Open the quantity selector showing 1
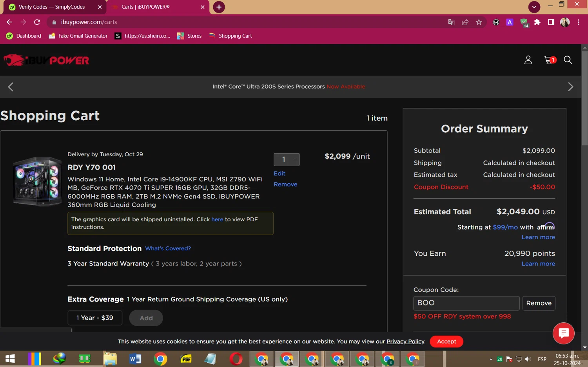The image size is (588, 367). pos(287,159)
